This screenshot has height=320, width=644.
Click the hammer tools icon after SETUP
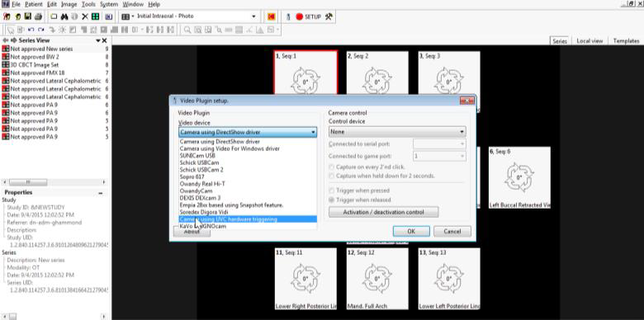pos(329,16)
